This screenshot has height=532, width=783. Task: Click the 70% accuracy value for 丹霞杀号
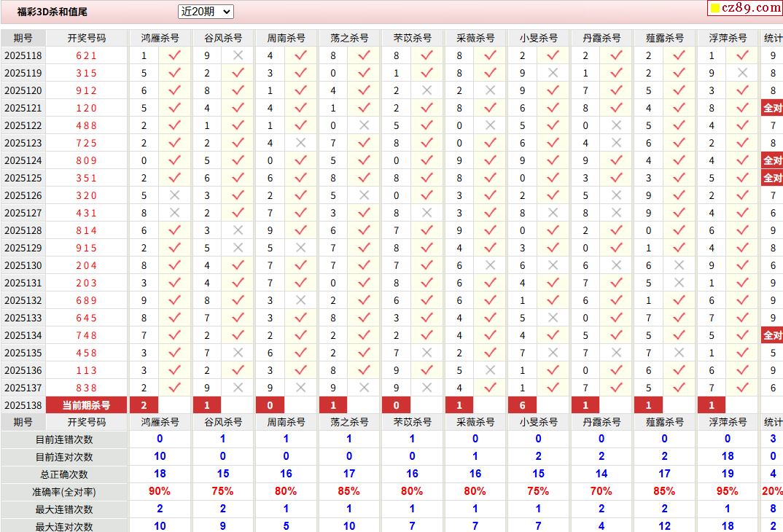tap(601, 491)
